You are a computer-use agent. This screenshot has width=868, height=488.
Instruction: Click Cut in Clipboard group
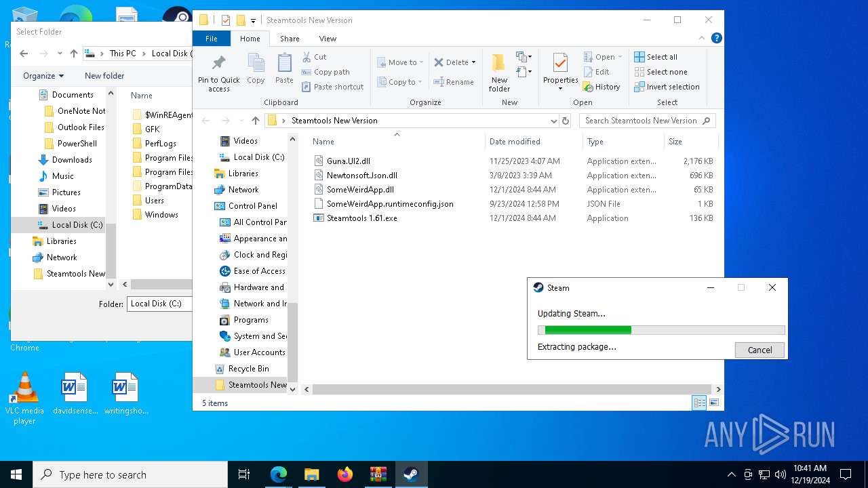click(314, 57)
